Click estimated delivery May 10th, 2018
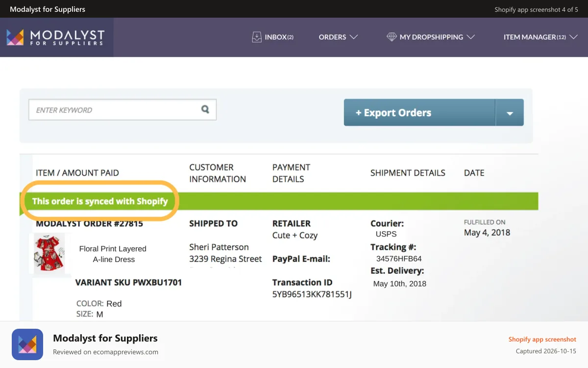The height and width of the screenshot is (368, 588). click(400, 284)
